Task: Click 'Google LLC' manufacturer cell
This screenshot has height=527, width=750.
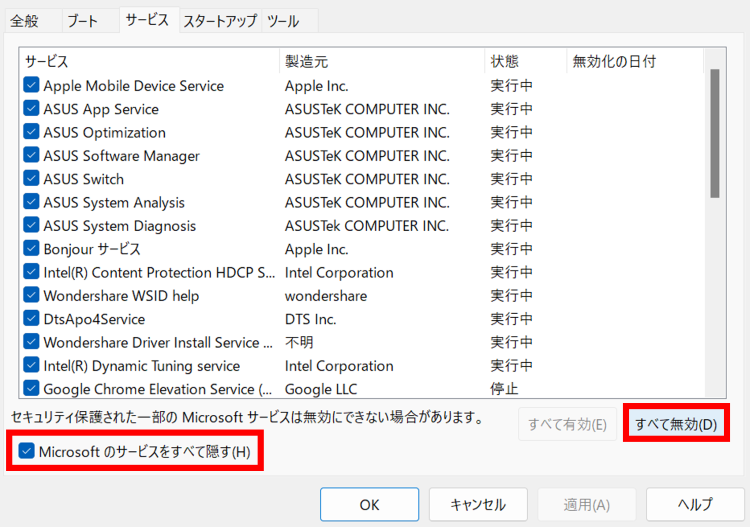Action: [321, 389]
